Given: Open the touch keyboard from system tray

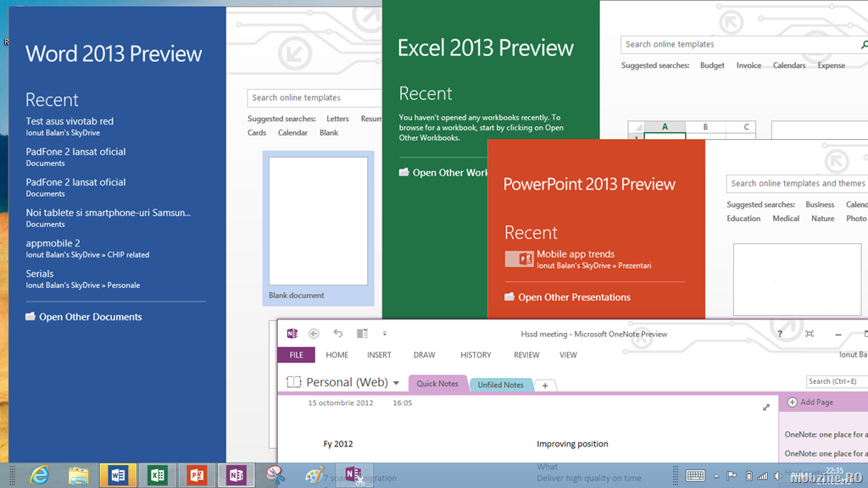Looking at the screenshot, I should coord(695,475).
